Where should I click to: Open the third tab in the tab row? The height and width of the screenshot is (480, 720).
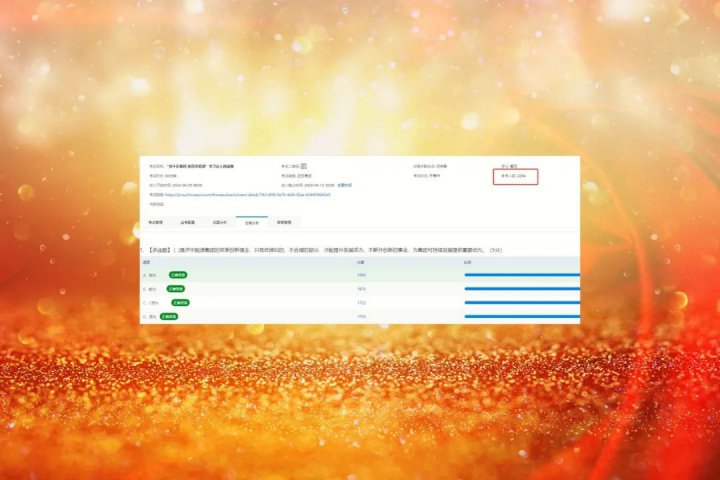218,222
